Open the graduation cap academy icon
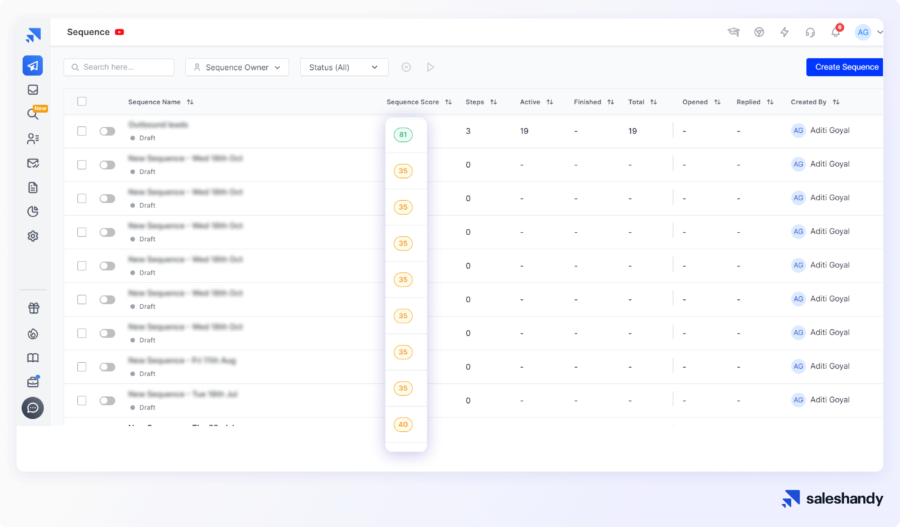Viewport: 900px width, 527px height. click(733, 32)
